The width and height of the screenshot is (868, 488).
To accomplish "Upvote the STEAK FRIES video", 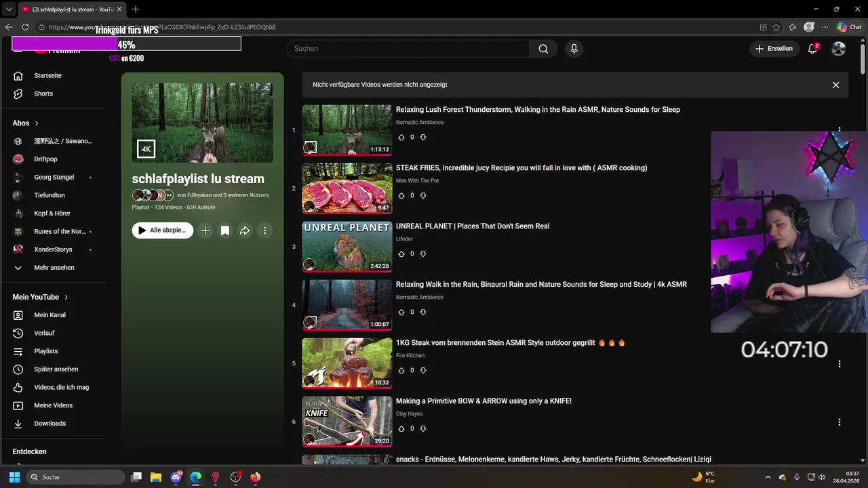I will (x=401, y=196).
